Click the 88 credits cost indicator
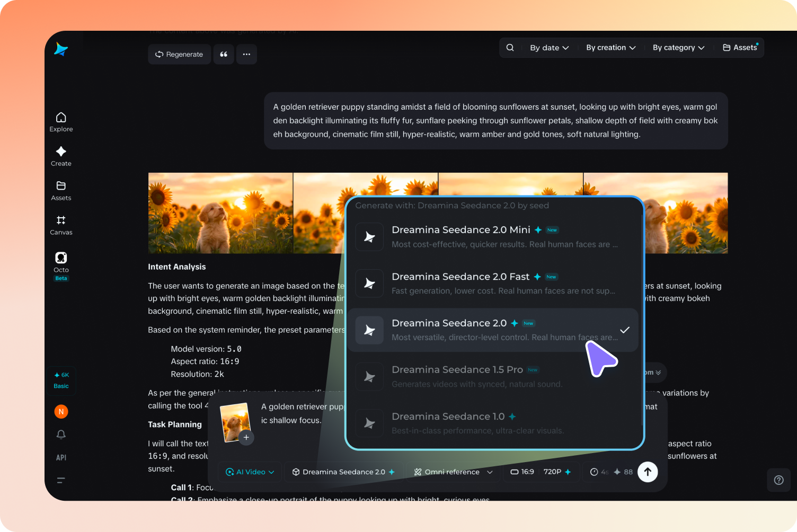Screen dimensions: 797x532 click(x=623, y=472)
